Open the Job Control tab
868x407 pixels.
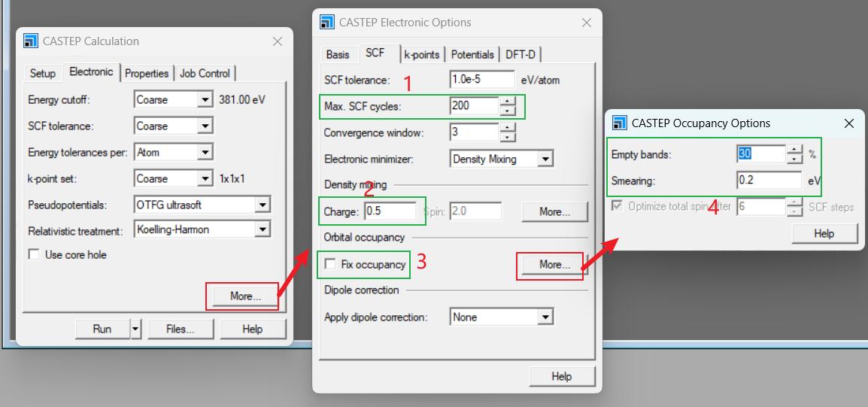coord(205,73)
